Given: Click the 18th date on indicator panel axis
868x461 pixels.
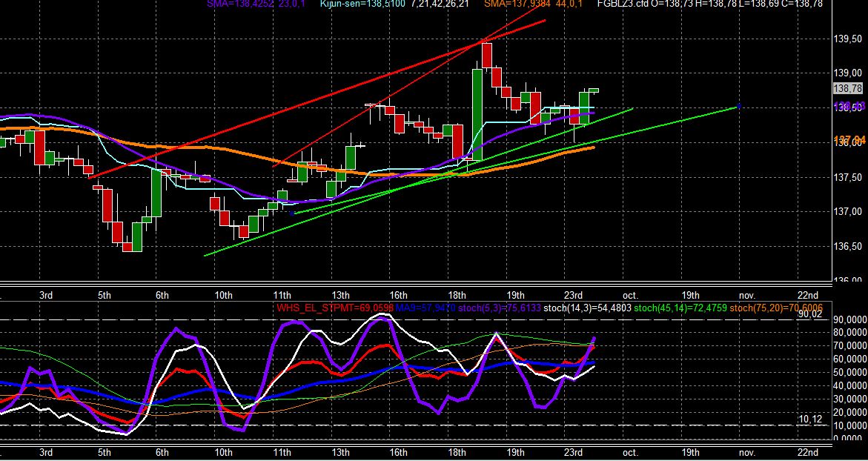Looking at the screenshot, I should 457,452.
